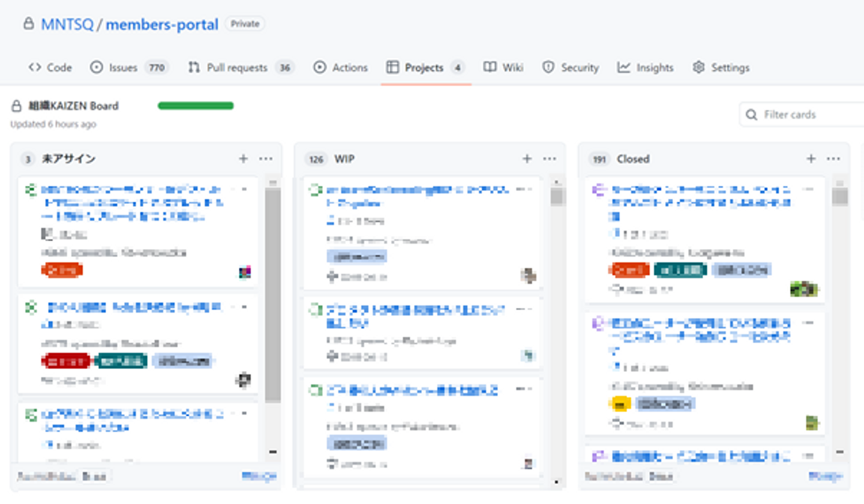Click teal label on second 未アサイン card
The image size is (864, 504).
(120, 361)
